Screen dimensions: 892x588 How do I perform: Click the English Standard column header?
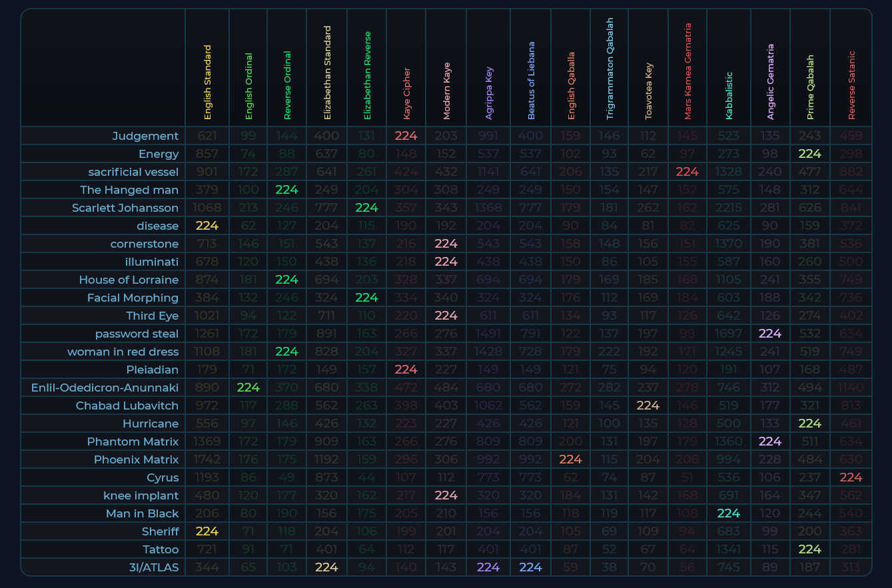tap(208, 83)
